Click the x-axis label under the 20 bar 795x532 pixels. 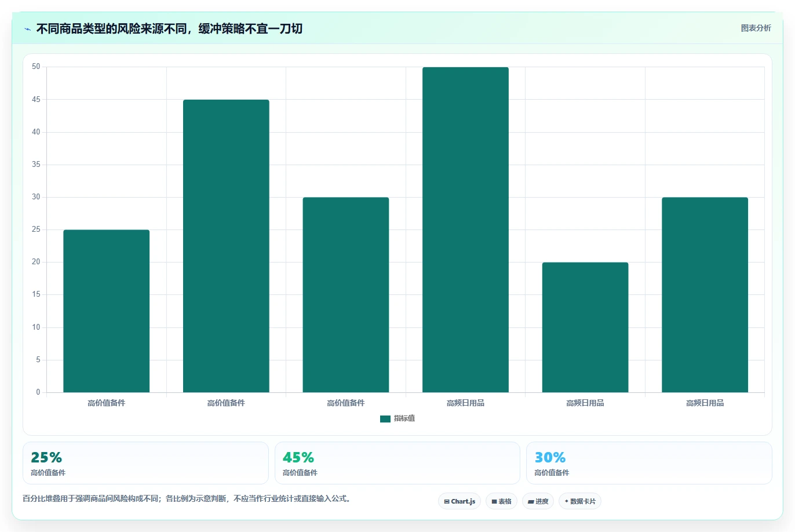click(585, 403)
